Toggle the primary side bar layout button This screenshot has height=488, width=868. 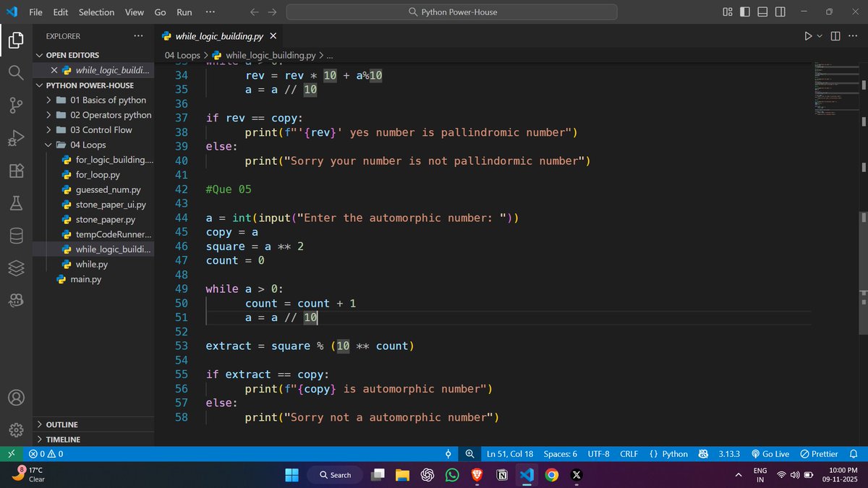click(745, 12)
